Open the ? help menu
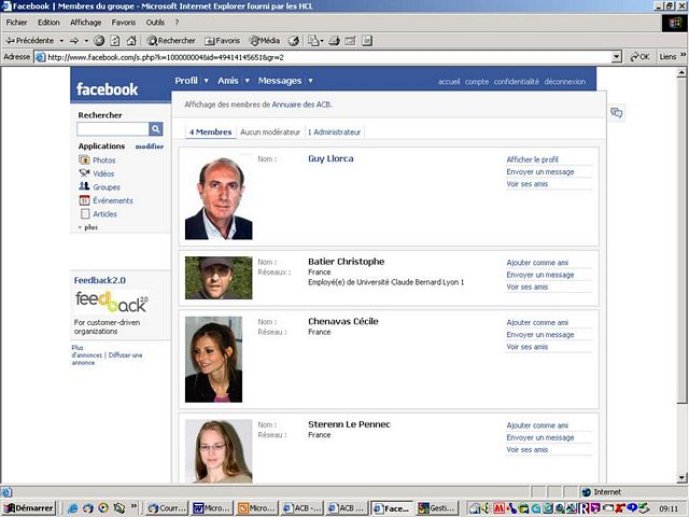 tap(177, 22)
